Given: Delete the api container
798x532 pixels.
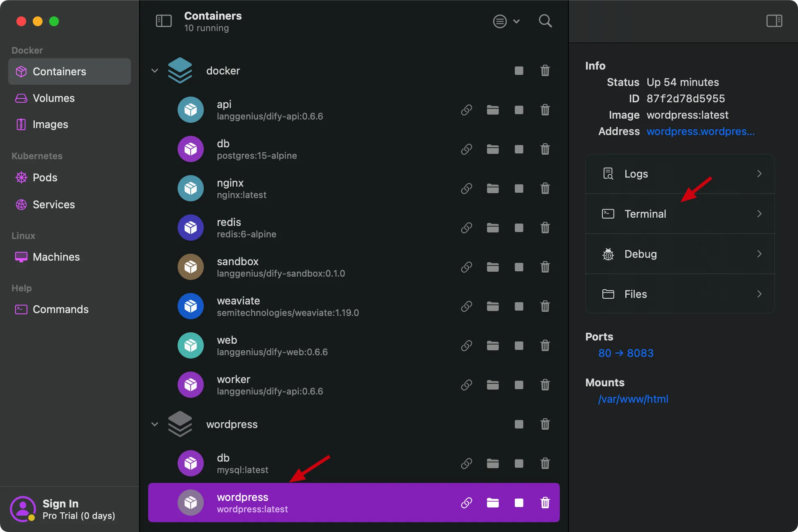Looking at the screenshot, I should [545, 110].
